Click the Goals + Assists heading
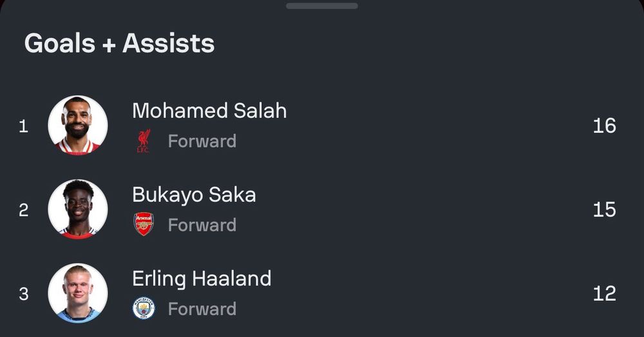This screenshot has width=644, height=337. tap(120, 43)
